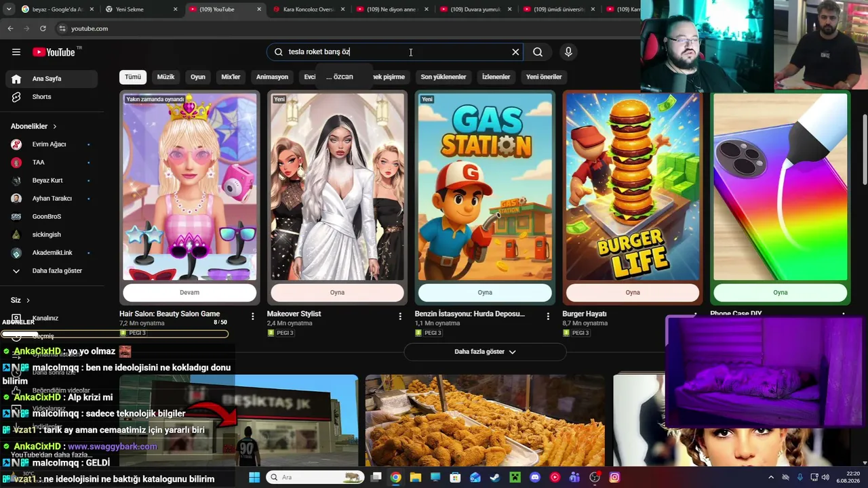Submit search with the magnifier button
This screenshot has width=868, height=488.
coord(538,52)
